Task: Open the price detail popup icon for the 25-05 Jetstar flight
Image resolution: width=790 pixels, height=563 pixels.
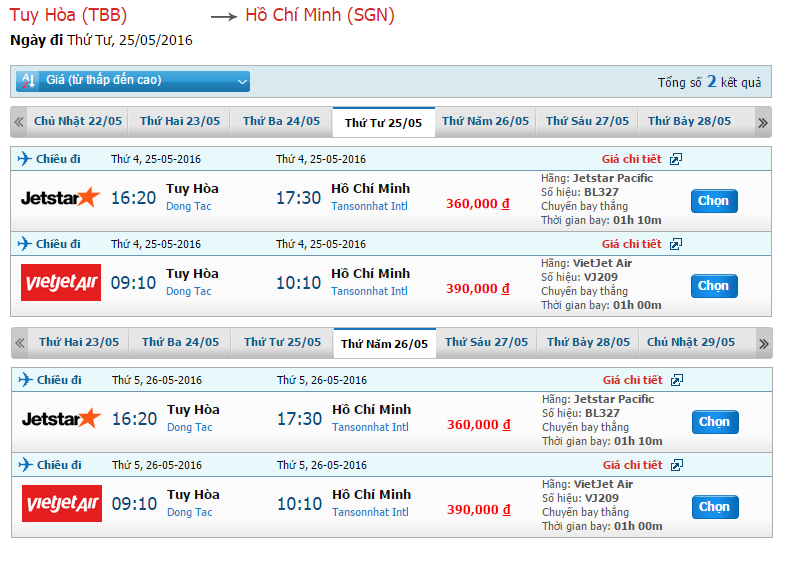Action: point(676,159)
